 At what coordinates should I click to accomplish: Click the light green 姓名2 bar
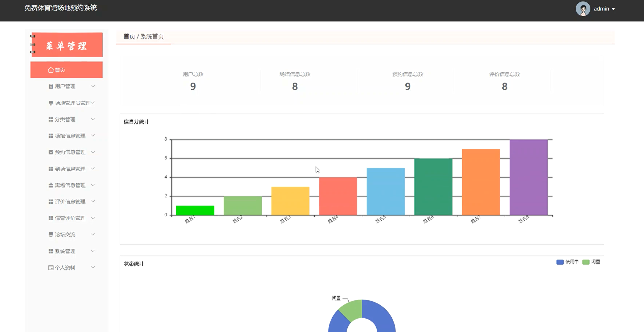(243, 206)
